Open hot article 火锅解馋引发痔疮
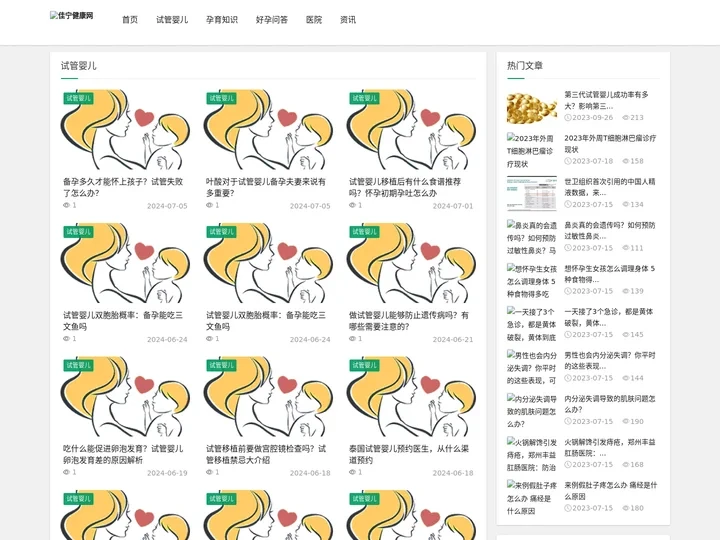 [x=609, y=448]
